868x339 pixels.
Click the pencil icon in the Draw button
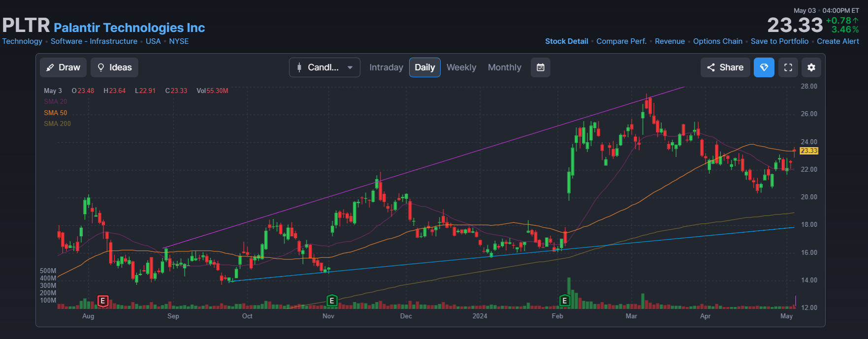(50, 67)
